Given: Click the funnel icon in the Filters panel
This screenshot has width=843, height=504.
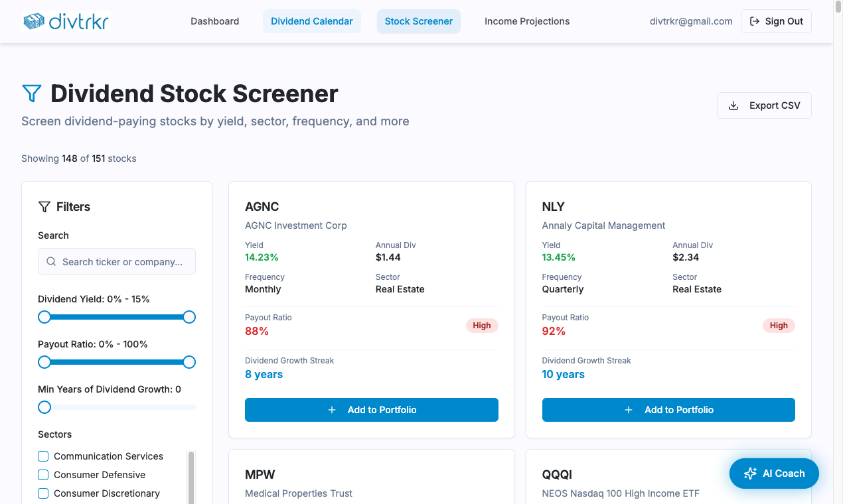Looking at the screenshot, I should point(44,206).
